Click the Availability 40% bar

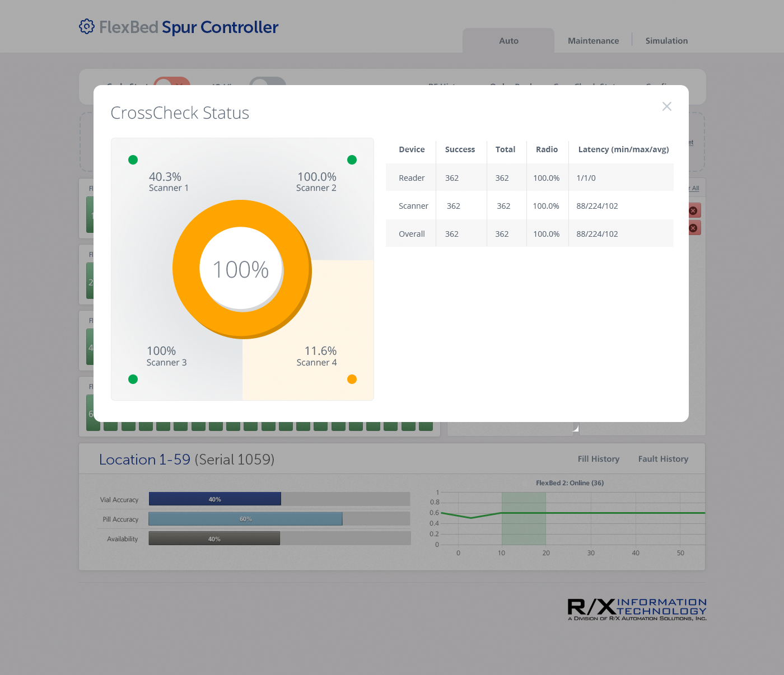pyautogui.click(x=214, y=538)
